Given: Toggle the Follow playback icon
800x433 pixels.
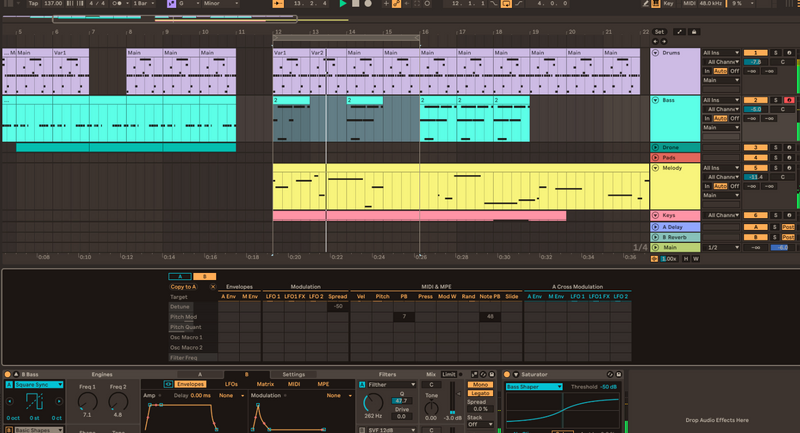Looking at the screenshot, I should click(x=278, y=4).
